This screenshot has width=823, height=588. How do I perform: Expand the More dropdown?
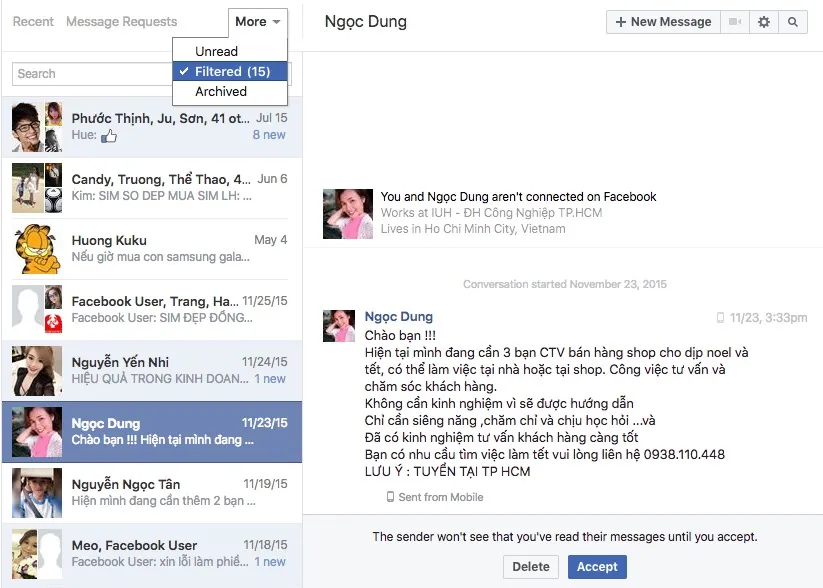pyautogui.click(x=258, y=22)
